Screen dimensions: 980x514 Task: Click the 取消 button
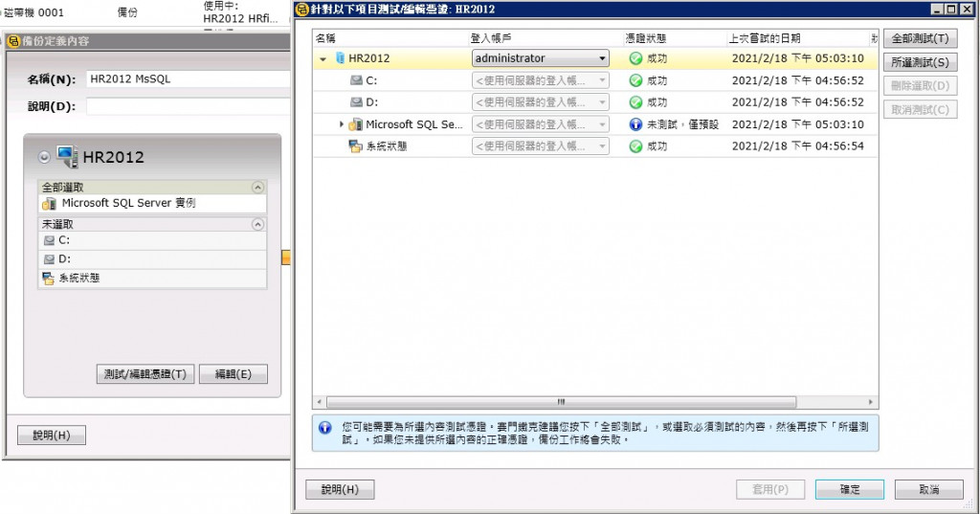[x=928, y=490]
